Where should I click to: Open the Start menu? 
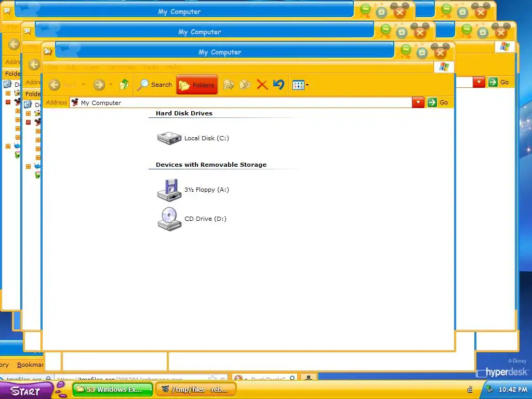click(x=26, y=390)
